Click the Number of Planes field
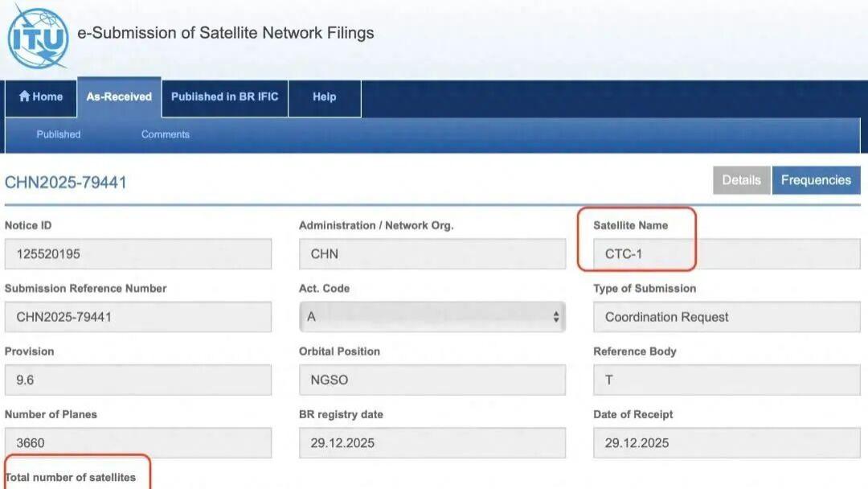 coord(138,442)
